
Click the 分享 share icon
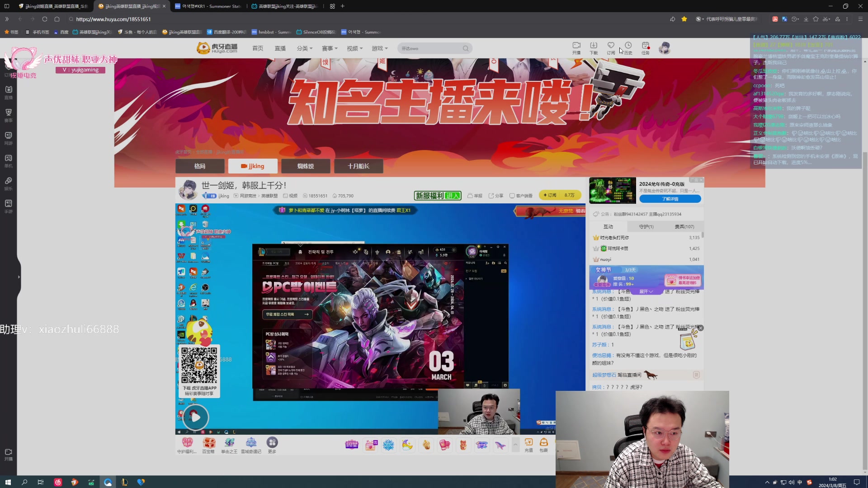(x=496, y=196)
